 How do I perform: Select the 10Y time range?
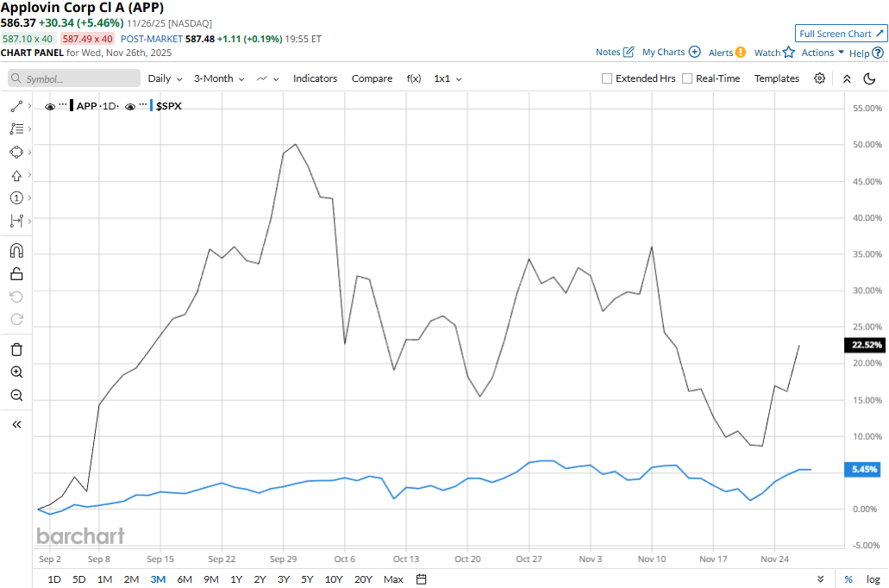click(334, 579)
